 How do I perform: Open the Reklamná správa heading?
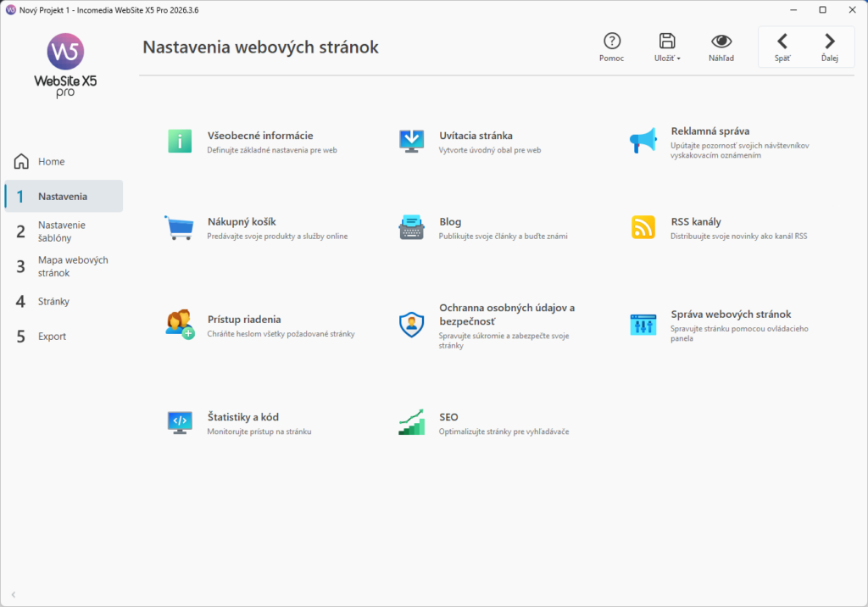[710, 131]
